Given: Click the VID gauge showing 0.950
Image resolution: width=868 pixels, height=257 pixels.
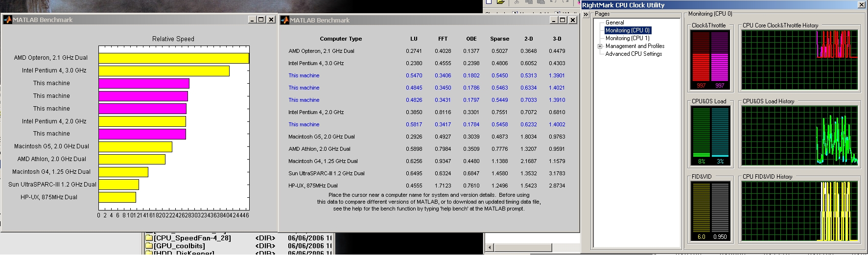Looking at the screenshot, I should (720, 208).
